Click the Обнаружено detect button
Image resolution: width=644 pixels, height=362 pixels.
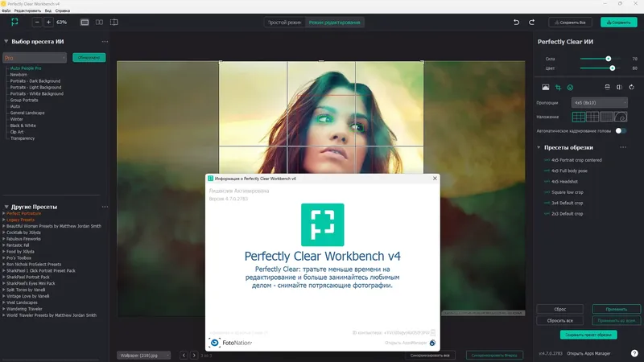(89, 57)
